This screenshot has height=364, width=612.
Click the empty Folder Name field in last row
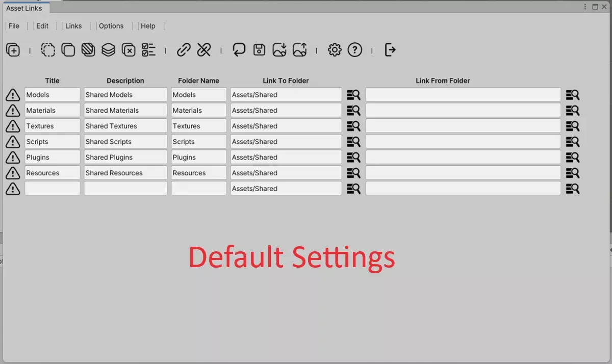point(199,189)
